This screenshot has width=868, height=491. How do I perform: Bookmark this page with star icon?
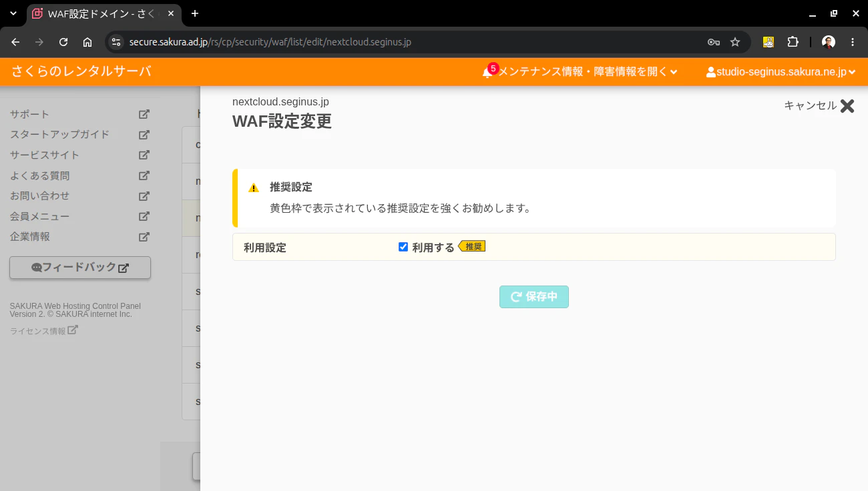(x=735, y=42)
